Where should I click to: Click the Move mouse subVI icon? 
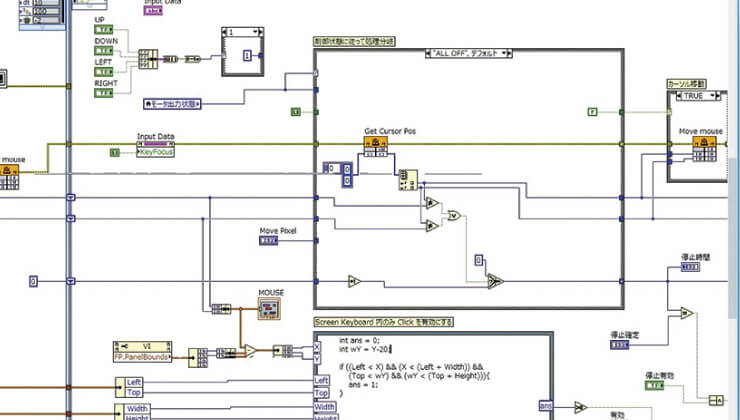pos(704,148)
